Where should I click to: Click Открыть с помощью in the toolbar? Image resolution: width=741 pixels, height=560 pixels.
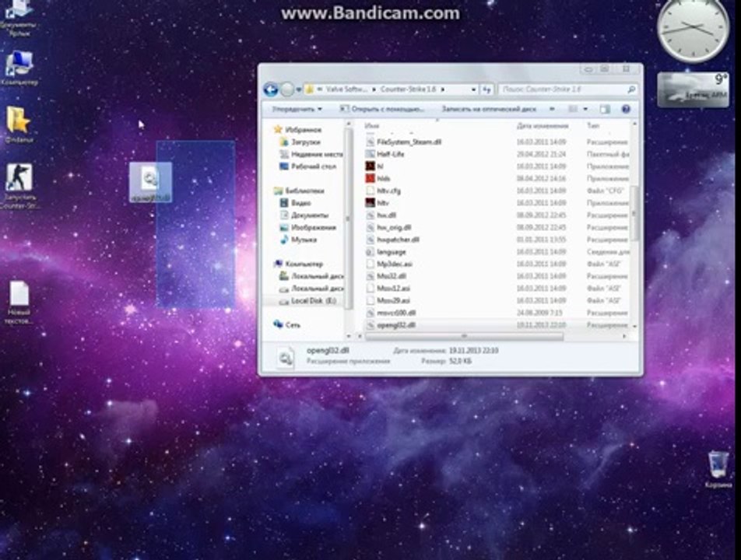382,109
